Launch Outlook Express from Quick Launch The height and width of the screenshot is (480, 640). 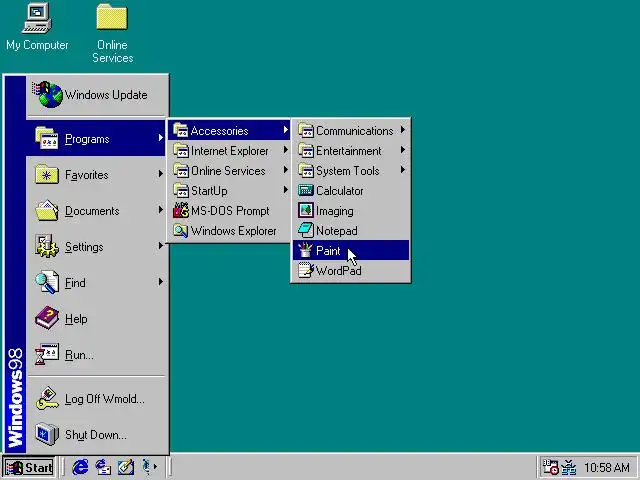pos(103,467)
